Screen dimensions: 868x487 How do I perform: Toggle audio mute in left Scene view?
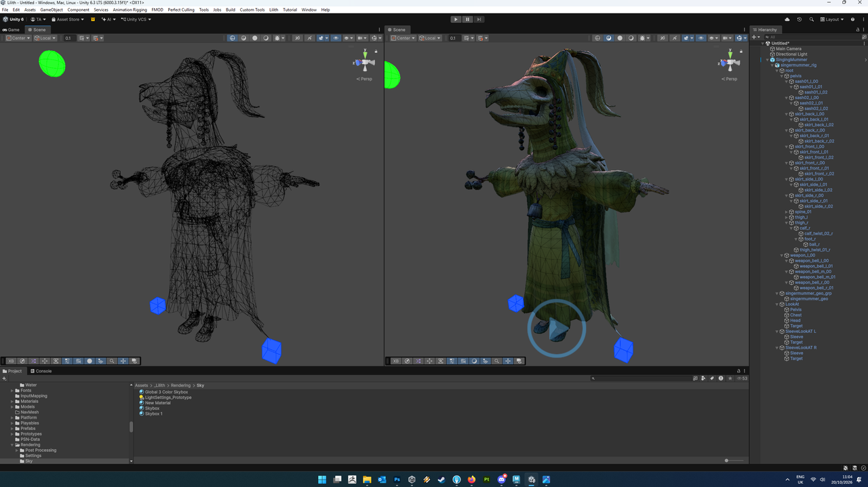309,38
